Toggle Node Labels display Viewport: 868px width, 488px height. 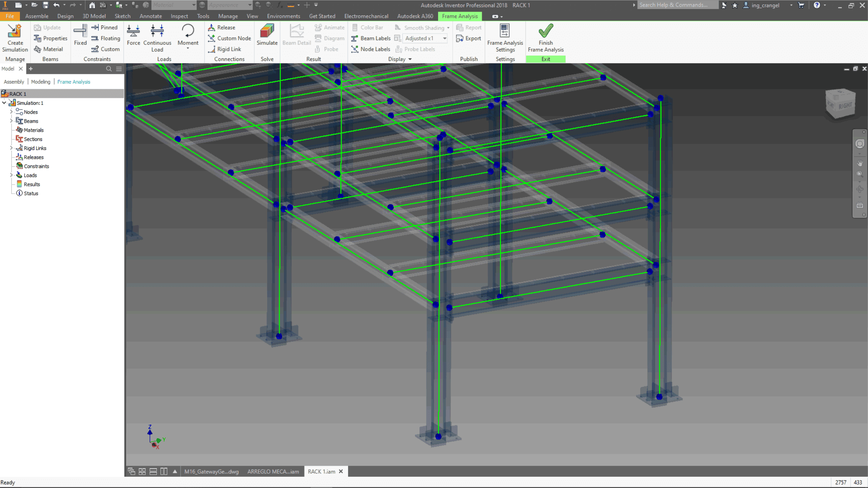(371, 49)
